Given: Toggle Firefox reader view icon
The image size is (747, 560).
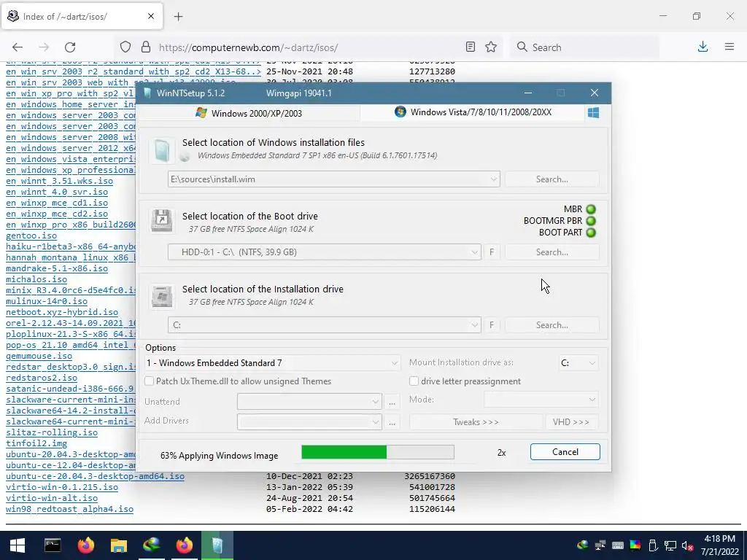Looking at the screenshot, I should point(471,47).
